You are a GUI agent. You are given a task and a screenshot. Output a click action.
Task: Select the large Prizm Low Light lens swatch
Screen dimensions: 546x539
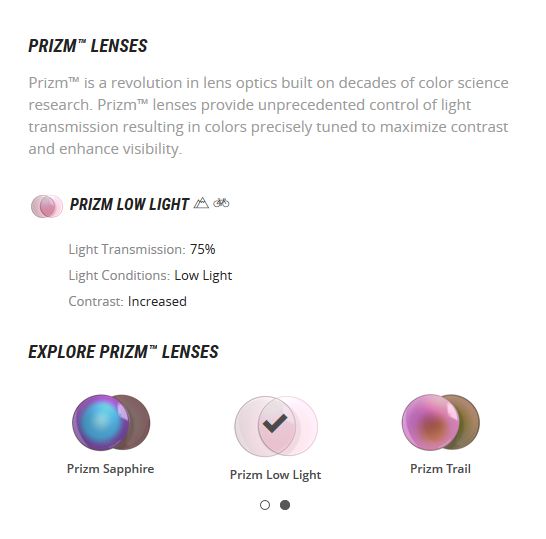[x=276, y=426]
